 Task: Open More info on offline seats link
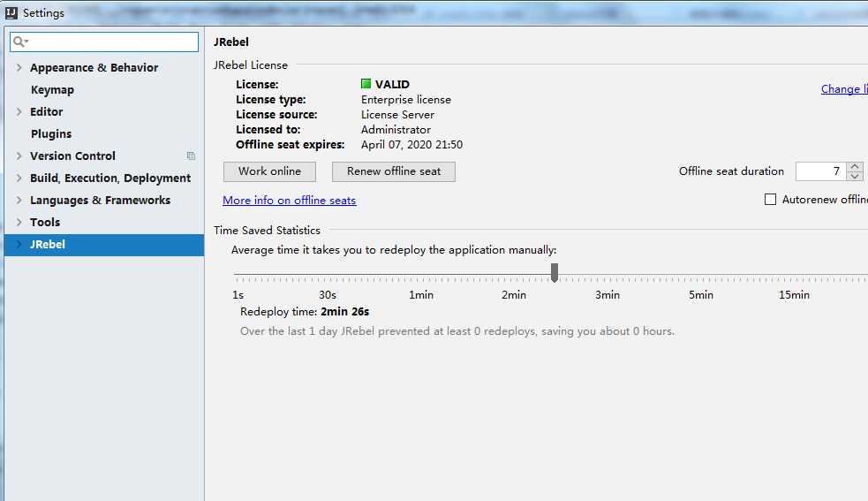289,201
